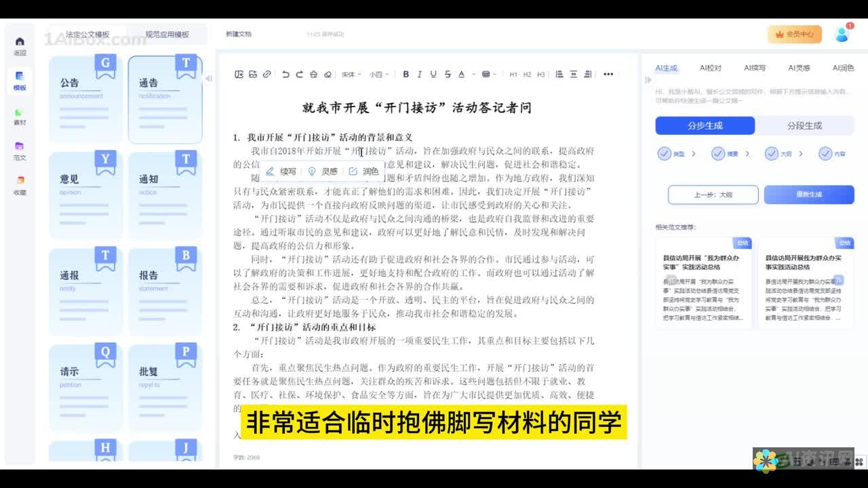
Task: Select the 通报 notify template card
Action: pyautogui.click(x=85, y=292)
